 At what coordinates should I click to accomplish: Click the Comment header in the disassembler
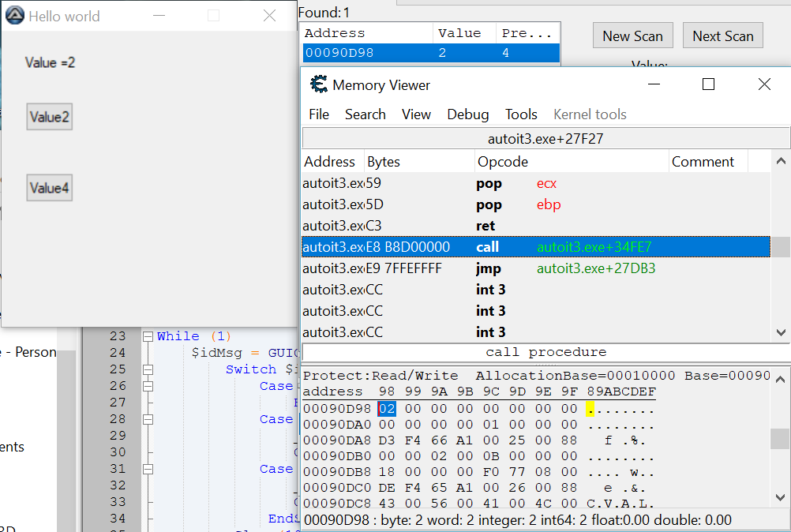pyautogui.click(x=708, y=161)
